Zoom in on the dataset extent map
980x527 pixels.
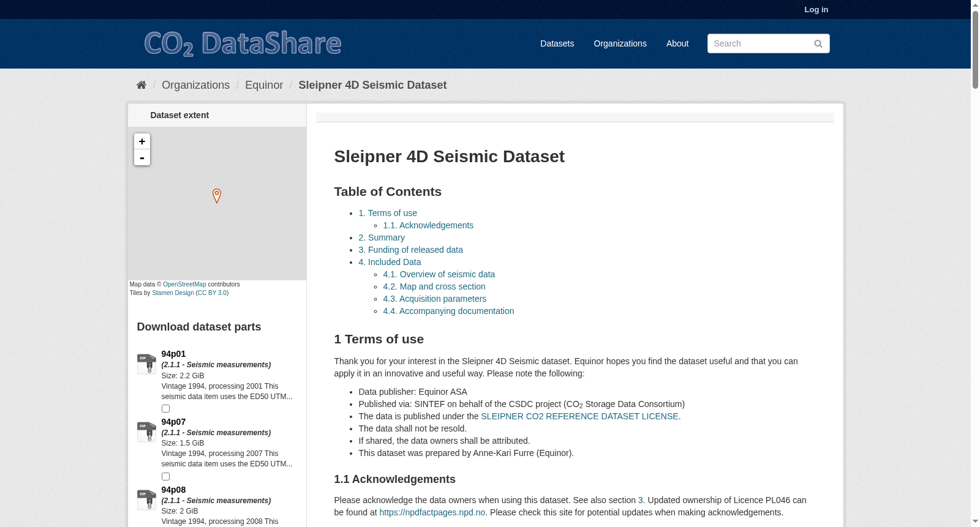(142, 141)
